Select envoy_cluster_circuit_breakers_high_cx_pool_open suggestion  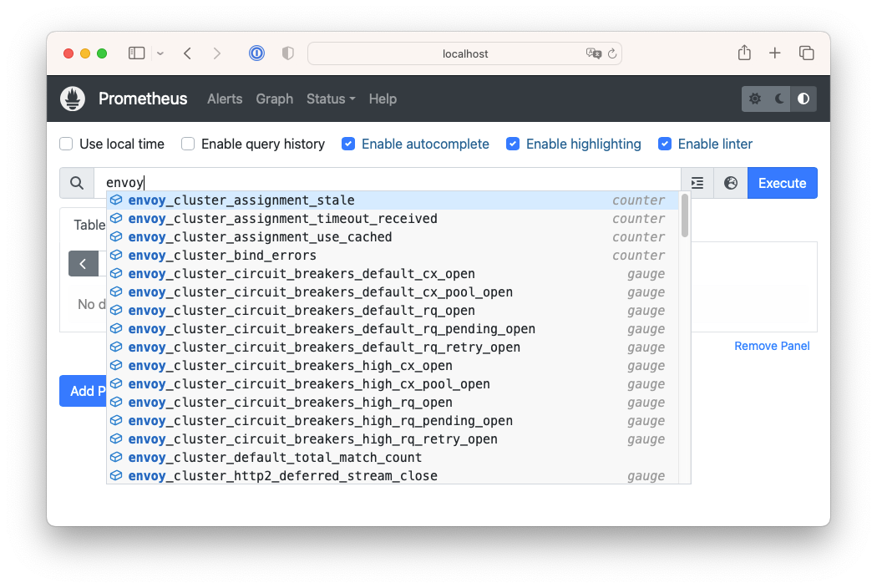click(392, 384)
